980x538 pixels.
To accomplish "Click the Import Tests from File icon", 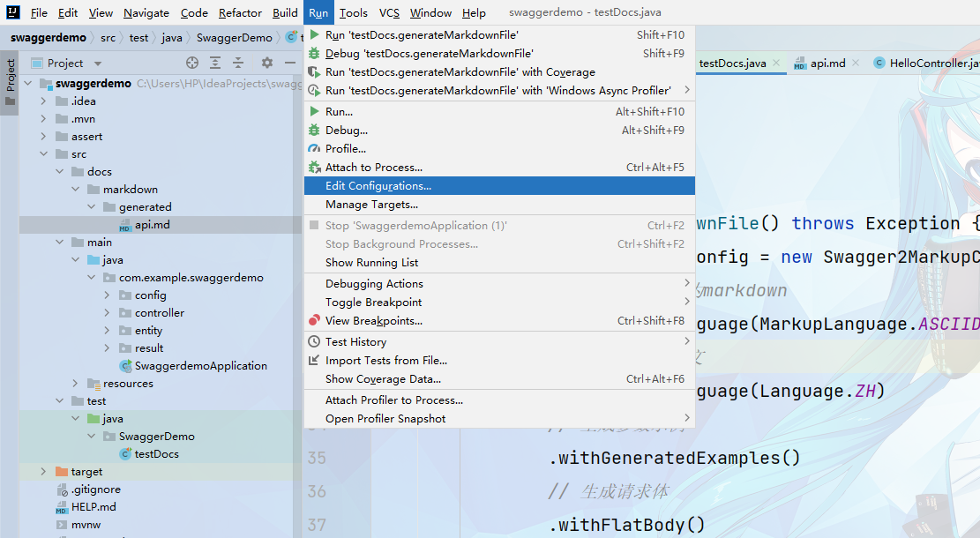I will (x=314, y=361).
